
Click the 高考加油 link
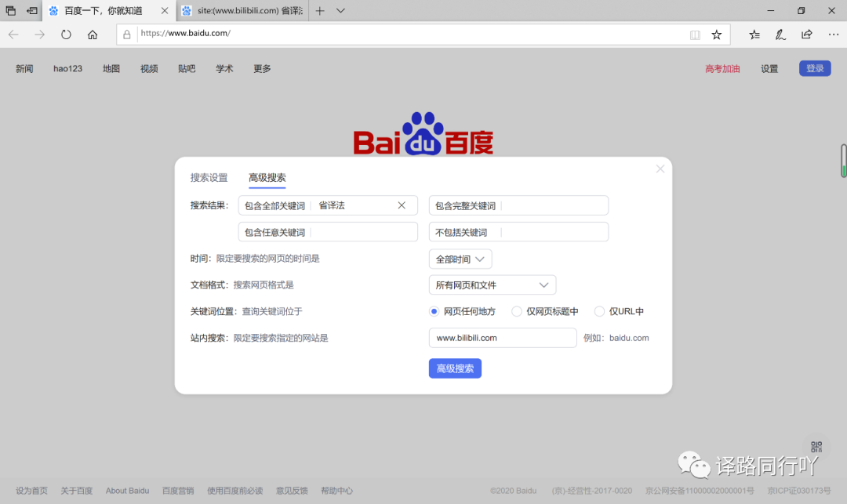722,68
